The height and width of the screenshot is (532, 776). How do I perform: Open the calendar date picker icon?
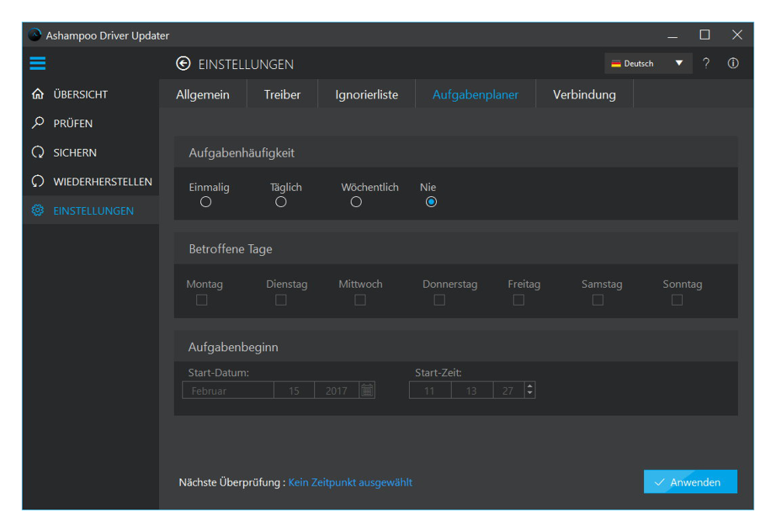[368, 390]
